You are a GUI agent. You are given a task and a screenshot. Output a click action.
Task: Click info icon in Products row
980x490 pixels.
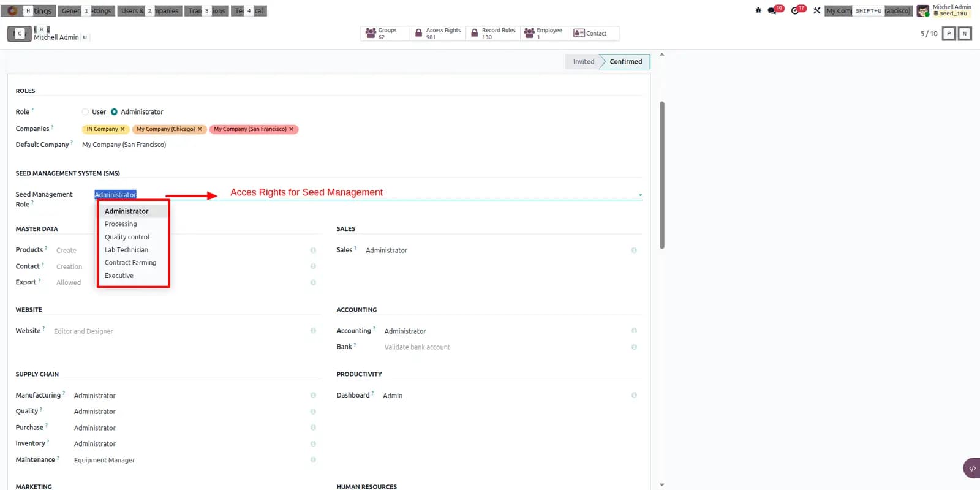313,250
